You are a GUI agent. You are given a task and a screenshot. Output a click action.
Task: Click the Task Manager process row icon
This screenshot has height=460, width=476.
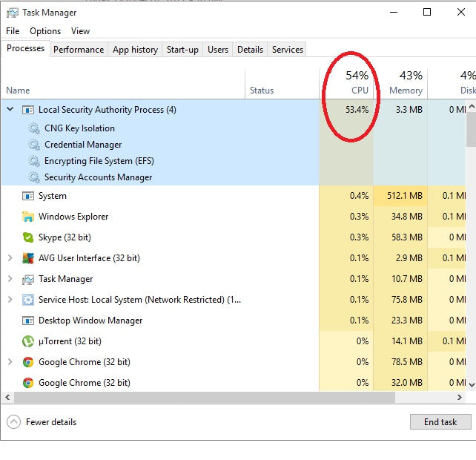(28, 279)
